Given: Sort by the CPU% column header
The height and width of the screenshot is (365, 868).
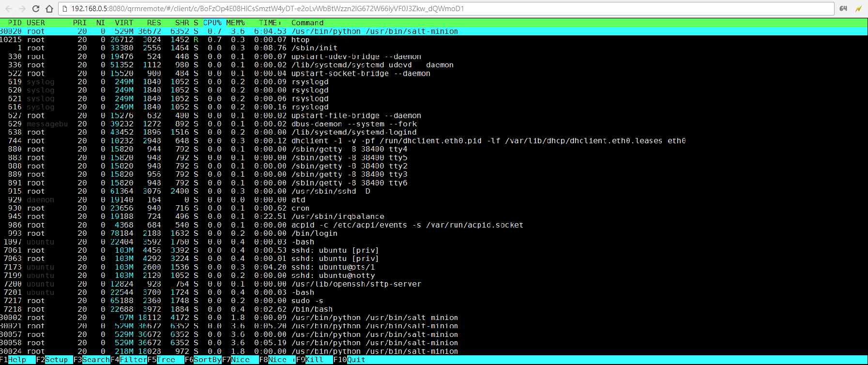Looking at the screenshot, I should click(x=212, y=23).
